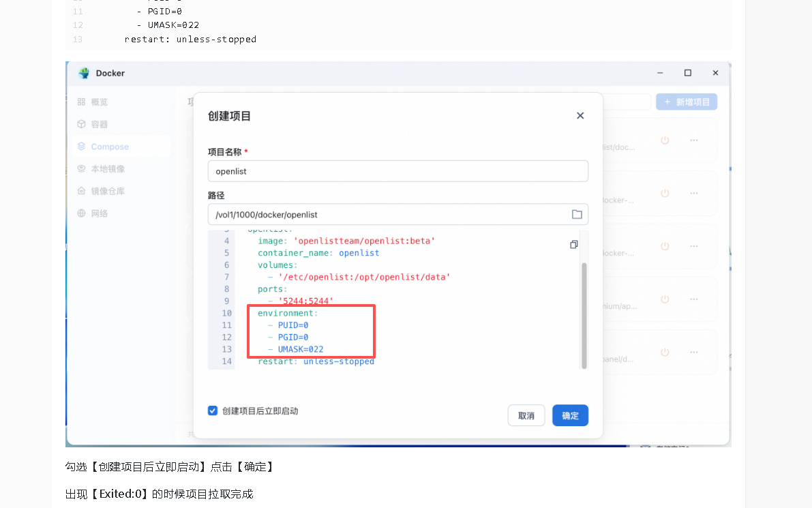Click the '/etc/openlist:/opt/openlist/data' volume line
812x508 pixels.
point(359,277)
